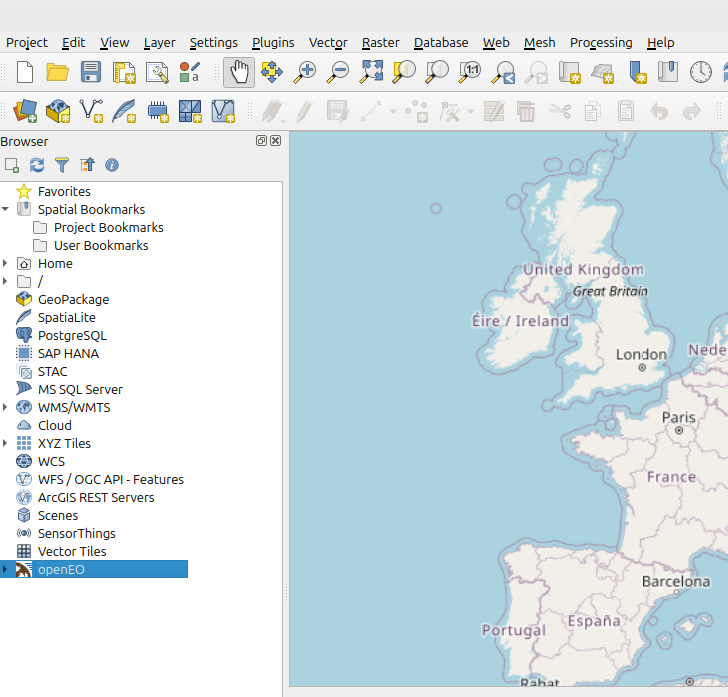Select the Vector Tiles browser entry
The height and width of the screenshot is (697, 728).
[72, 551]
